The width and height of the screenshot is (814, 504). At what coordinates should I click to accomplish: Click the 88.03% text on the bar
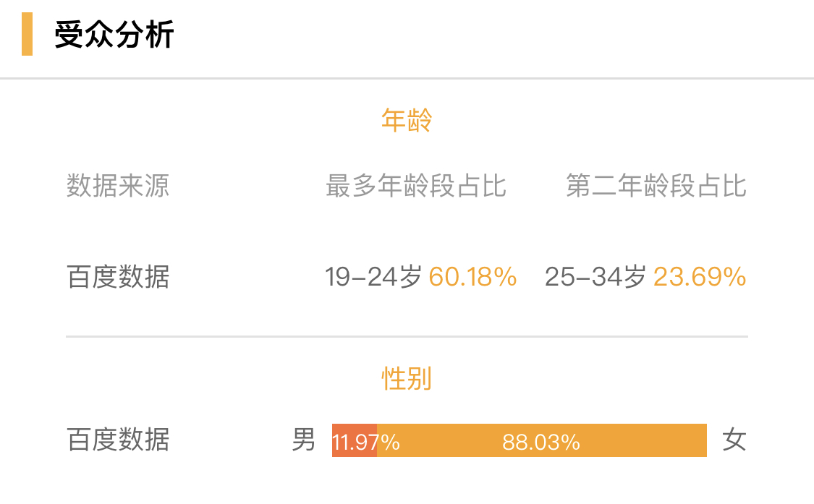541,443
